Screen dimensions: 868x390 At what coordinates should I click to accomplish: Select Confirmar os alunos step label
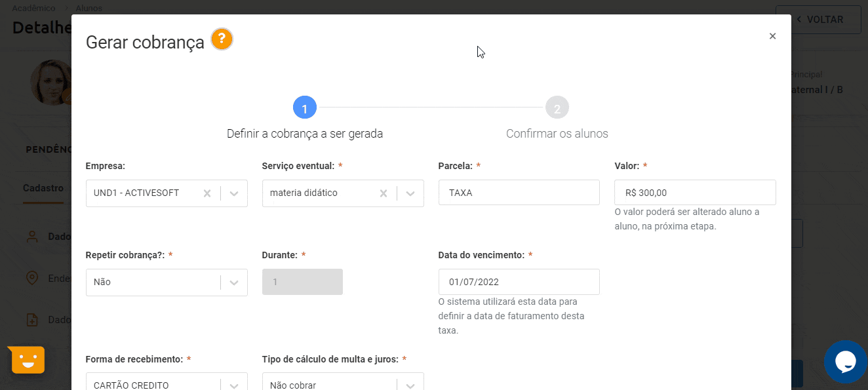(557, 134)
